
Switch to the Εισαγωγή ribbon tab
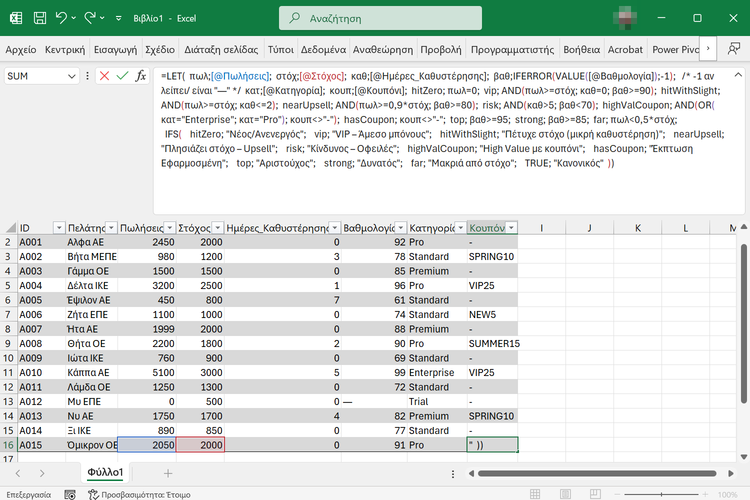pos(115,48)
